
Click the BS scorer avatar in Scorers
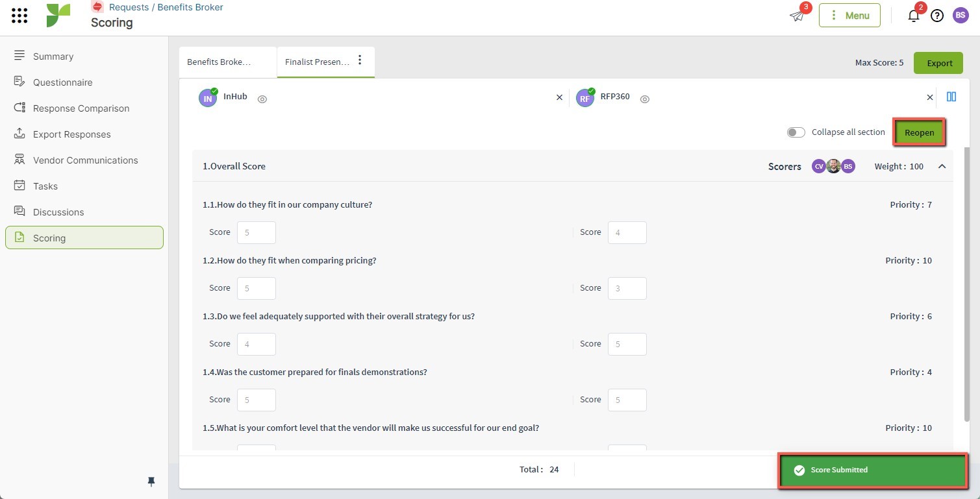click(848, 166)
